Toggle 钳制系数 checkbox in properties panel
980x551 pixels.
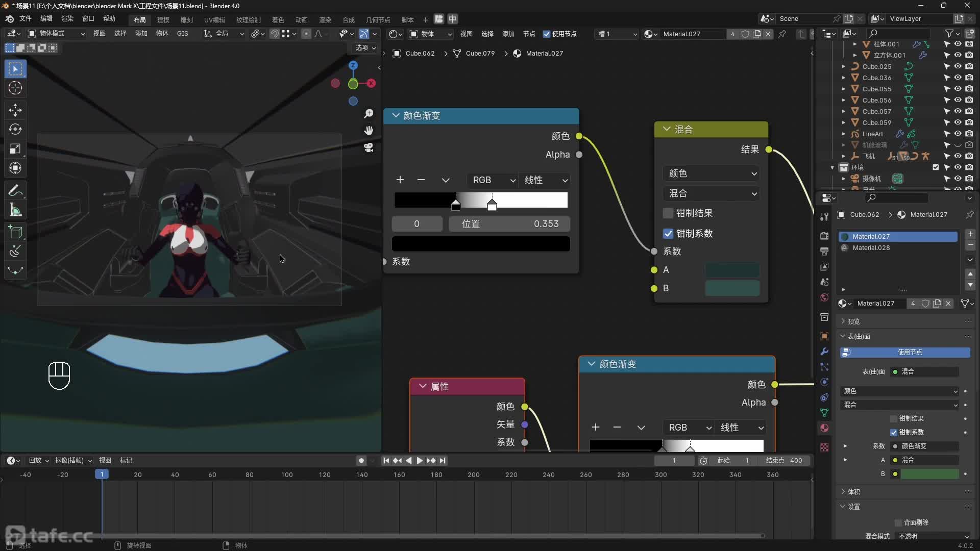point(894,433)
